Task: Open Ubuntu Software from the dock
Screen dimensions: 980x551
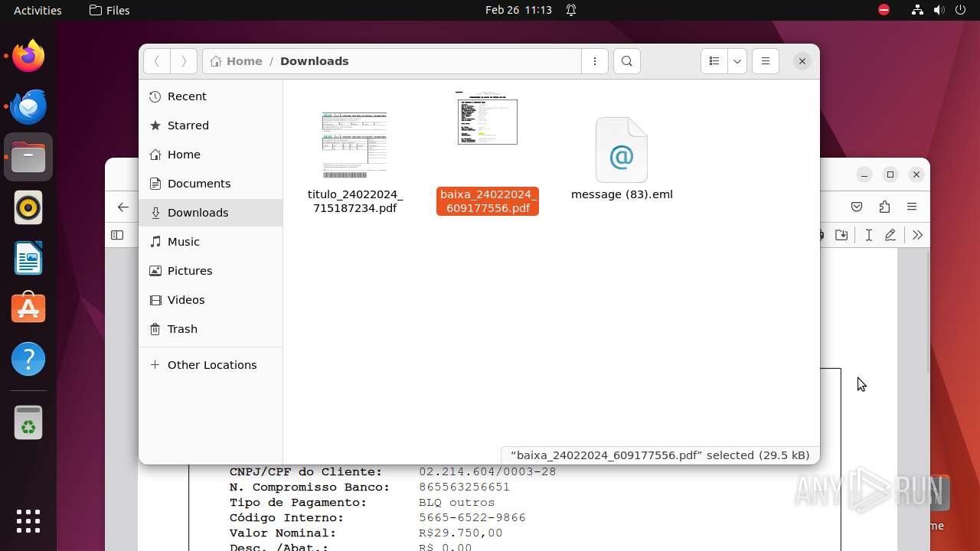Action: [28, 308]
